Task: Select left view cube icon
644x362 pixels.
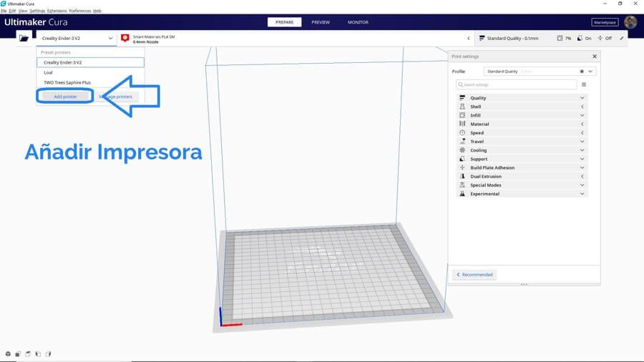Action: coord(38,354)
